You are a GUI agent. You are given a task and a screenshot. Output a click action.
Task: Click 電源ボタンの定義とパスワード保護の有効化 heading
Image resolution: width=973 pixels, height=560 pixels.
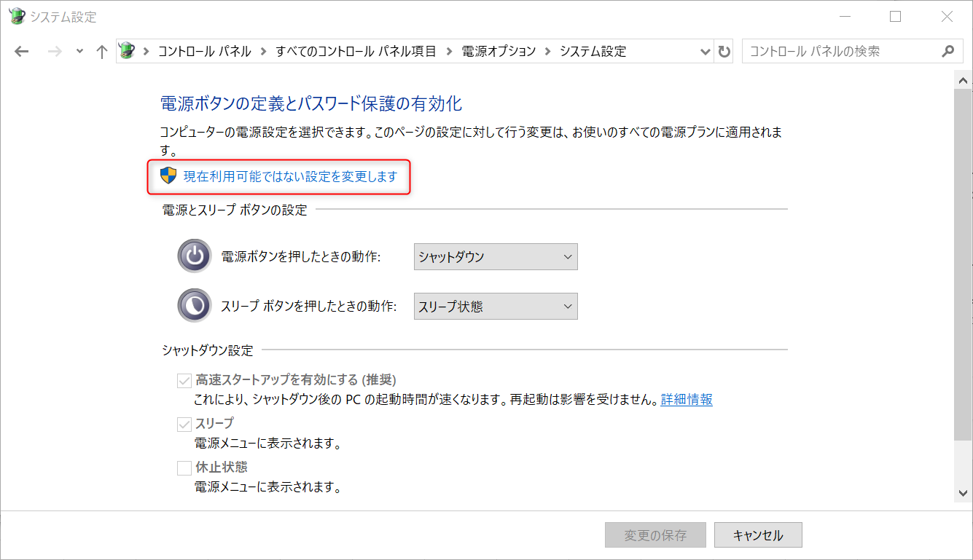(x=310, y=103)
